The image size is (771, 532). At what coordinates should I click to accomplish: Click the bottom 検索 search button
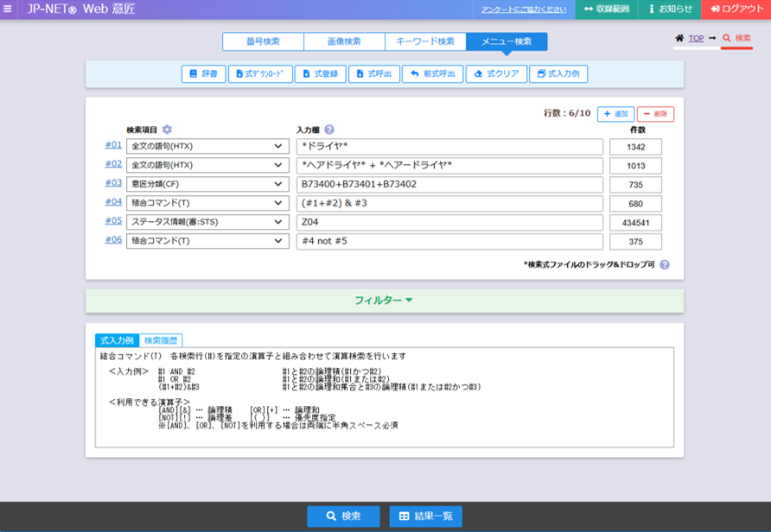(343, 516)
